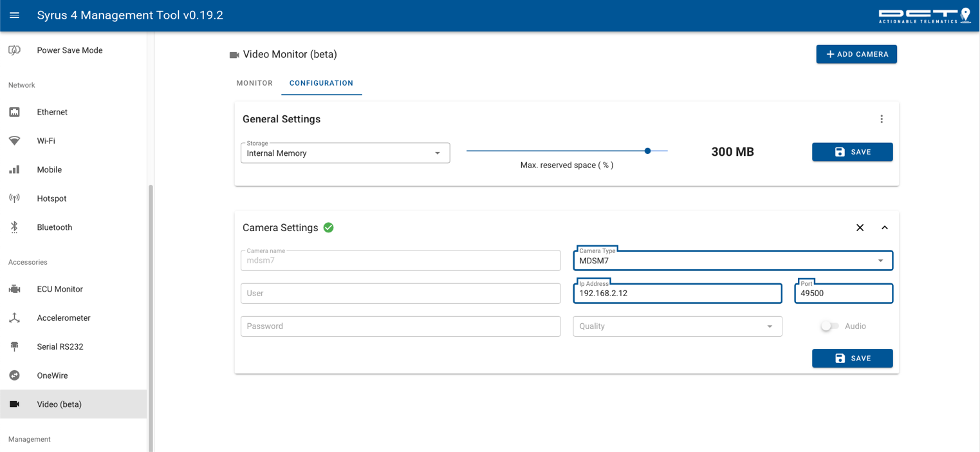Screen dimensions: 980x452
Task: Click the DCT Actionable Telematics logo
Action: coord(925,15)
